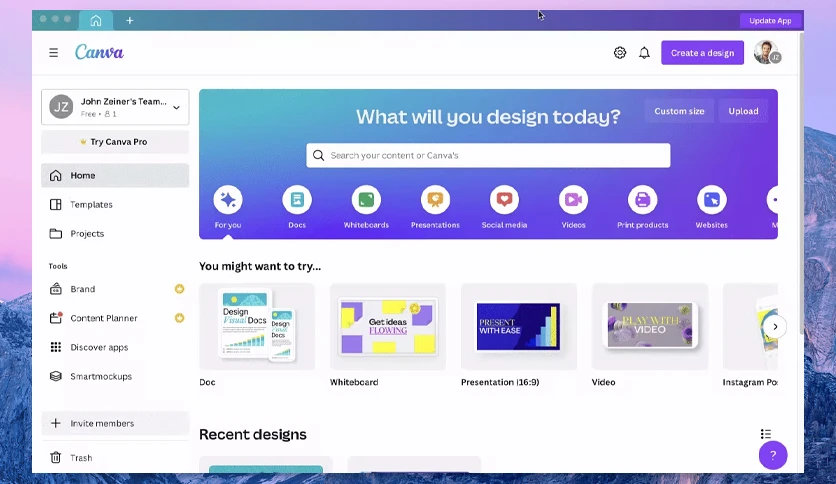The height and width of the screenshot is (484, 836).
Task: Open the Trash
Action: (115, 458)
